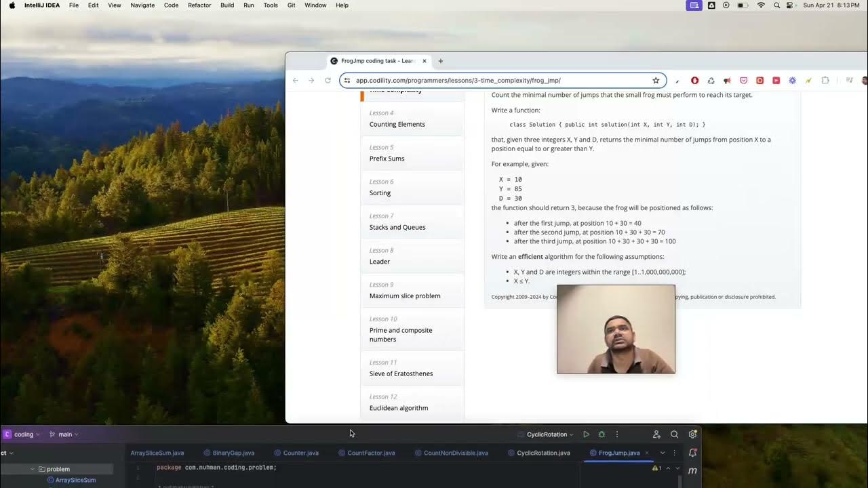Open the Chrome media controls icon
Image resolution: width=868 pixels, height=488 pixels.
(850, 80)
